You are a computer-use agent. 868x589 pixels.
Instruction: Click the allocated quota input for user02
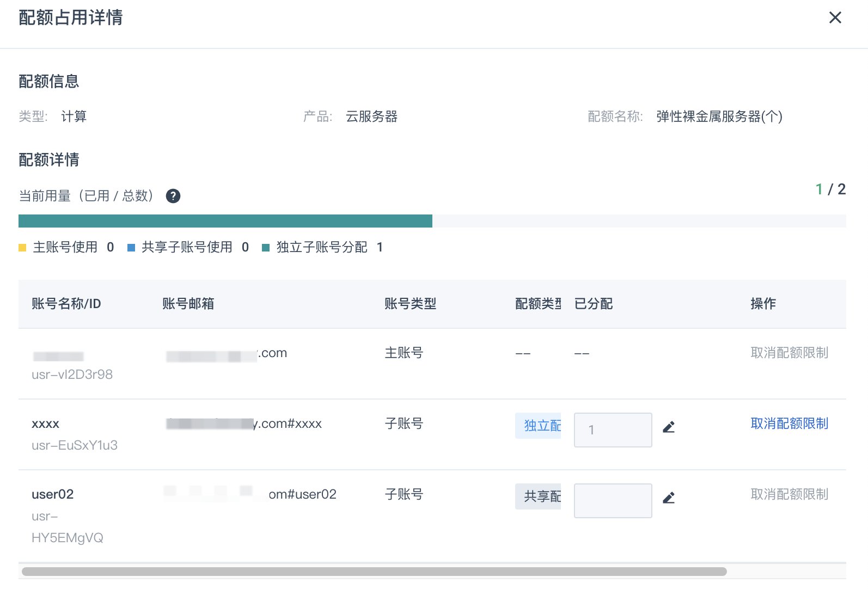click(613, 501)
